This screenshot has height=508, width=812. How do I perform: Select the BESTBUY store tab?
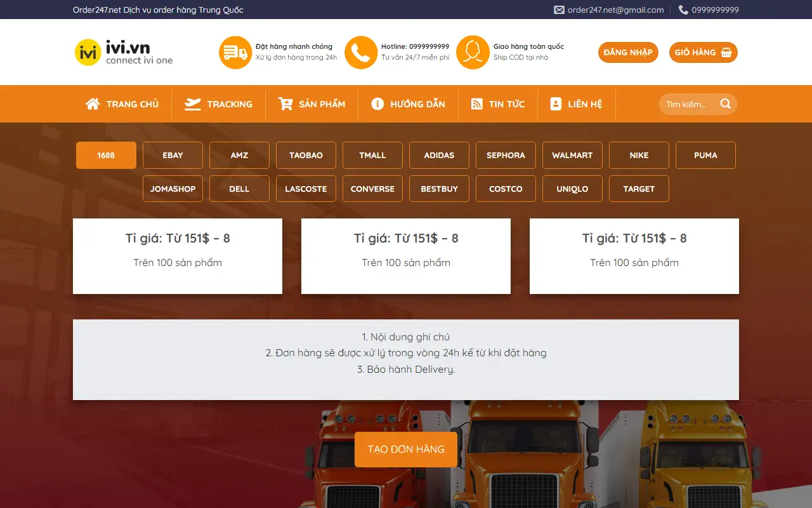[439, 189]
